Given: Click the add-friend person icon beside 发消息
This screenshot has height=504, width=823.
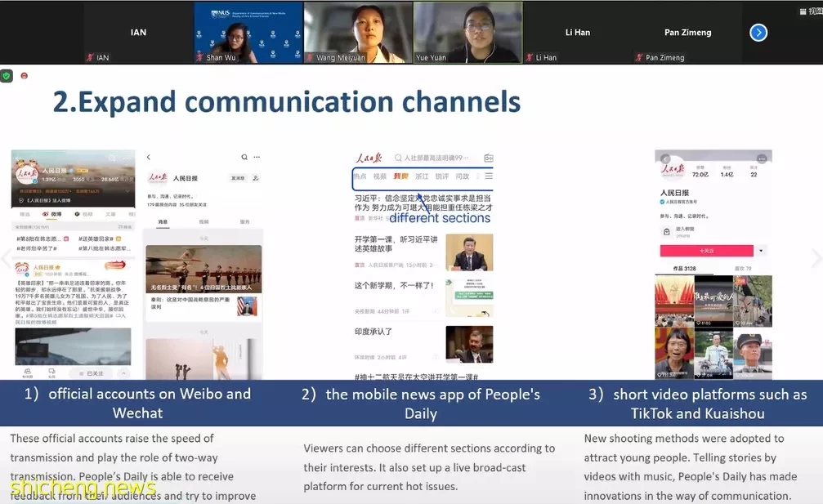Looking at the screenshot, I should 256,178.
